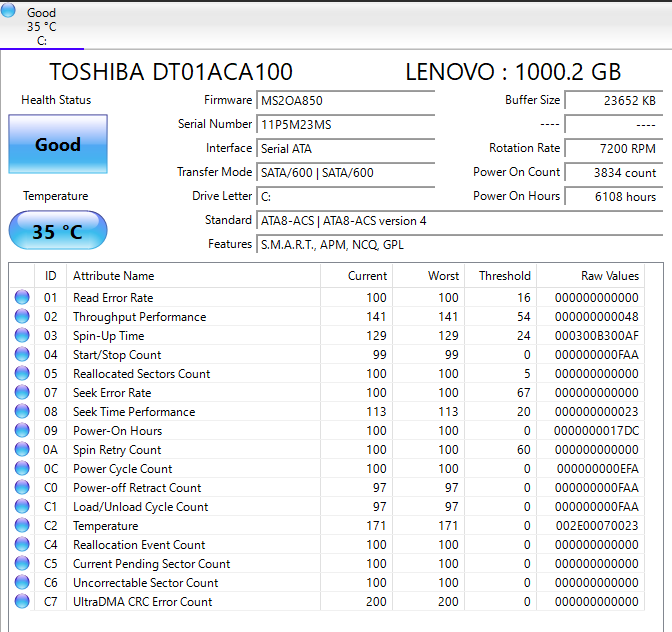Image resolution: width=672 pixels, height=632 pixels.
Task: Click the TOSHIBA DT01ACA100 model title
Action: point(171,72)
